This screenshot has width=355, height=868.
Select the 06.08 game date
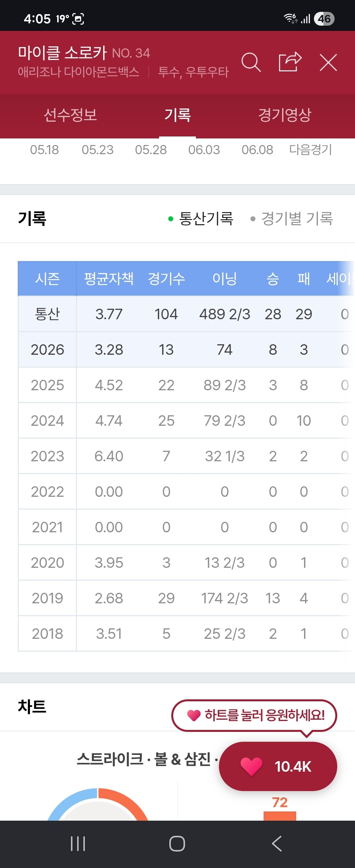[257, 149]
